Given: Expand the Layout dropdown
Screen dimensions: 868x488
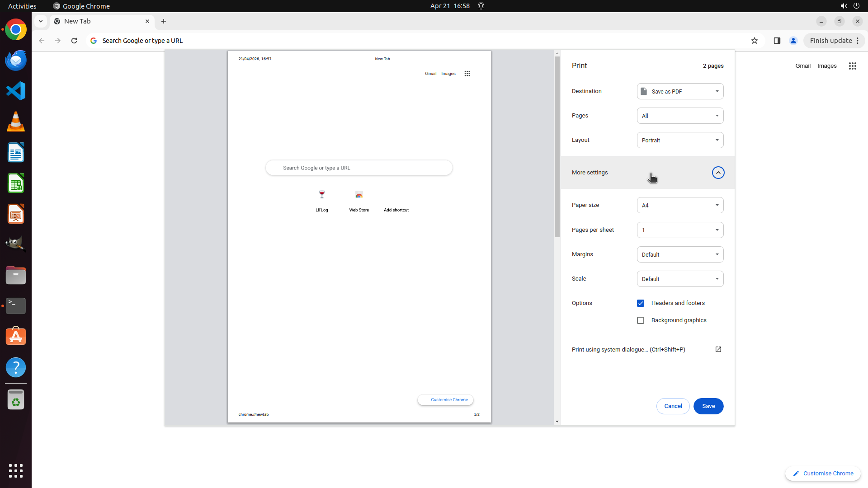Looking at the screenshot, I should tap(680, 140).
